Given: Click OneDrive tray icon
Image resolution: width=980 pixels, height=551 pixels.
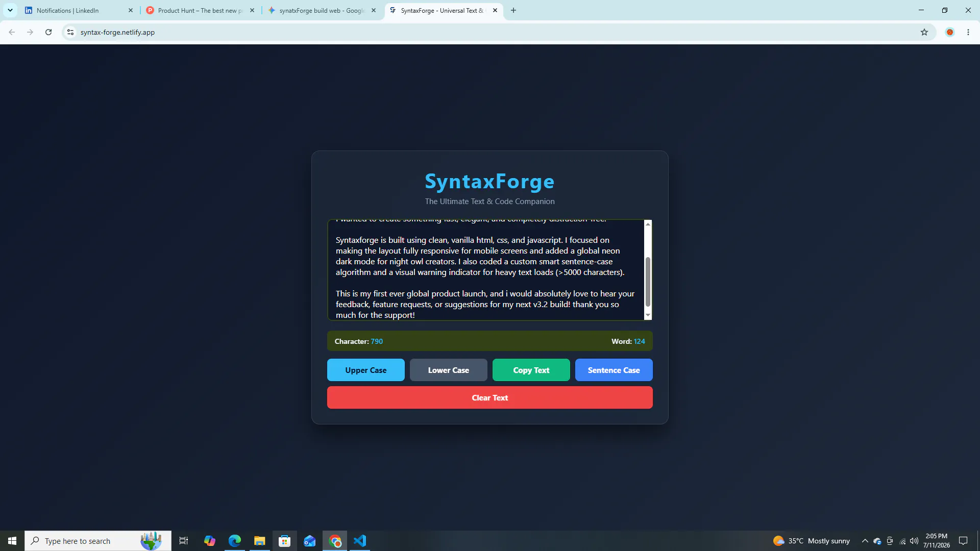Looking at the screenshot, I should tap(877, 541).
